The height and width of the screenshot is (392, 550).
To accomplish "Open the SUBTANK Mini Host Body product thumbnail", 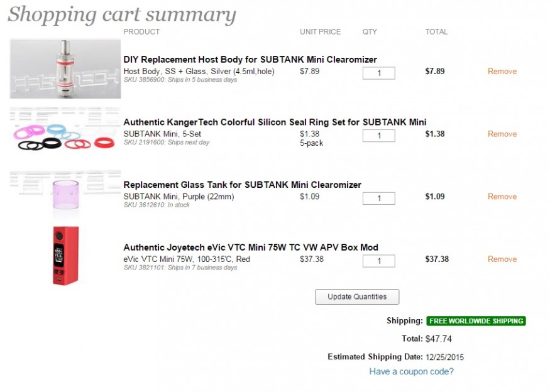I will [65, 68].
